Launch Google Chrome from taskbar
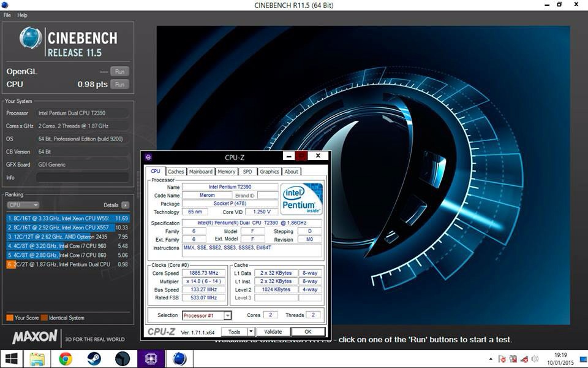 point(66,359)
